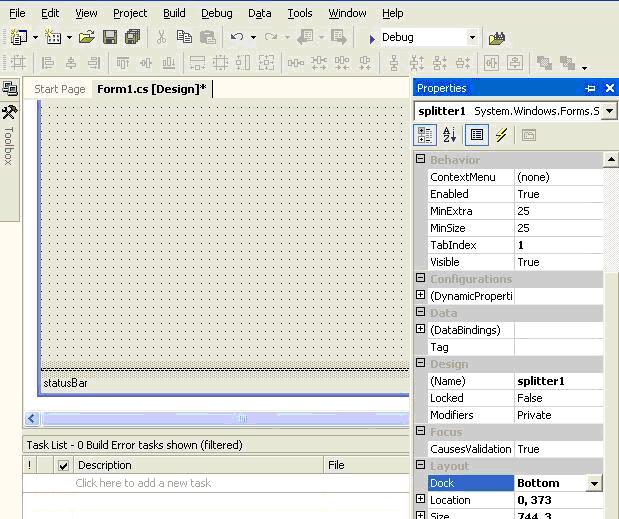The width and height of the screenshot is (619, 519).
Task: Sort tasks by the Description column header
Action: [104, 465]
